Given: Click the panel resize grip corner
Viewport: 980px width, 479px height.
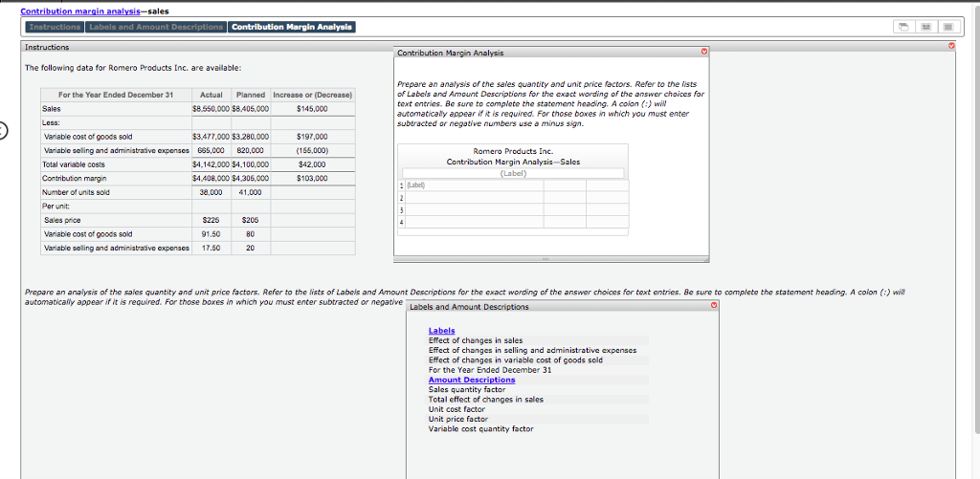Looking at the screenshot, I should pos(705,259).
